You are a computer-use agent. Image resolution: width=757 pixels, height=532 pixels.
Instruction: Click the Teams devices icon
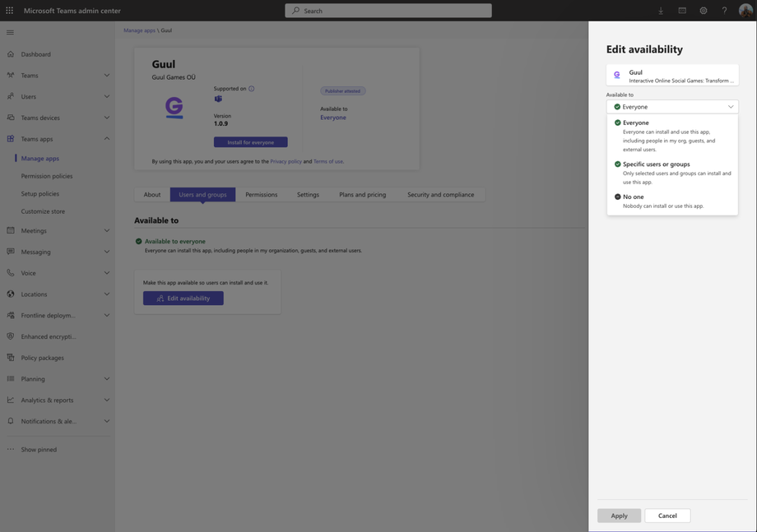pyautogui.click(x=11, y=118)
